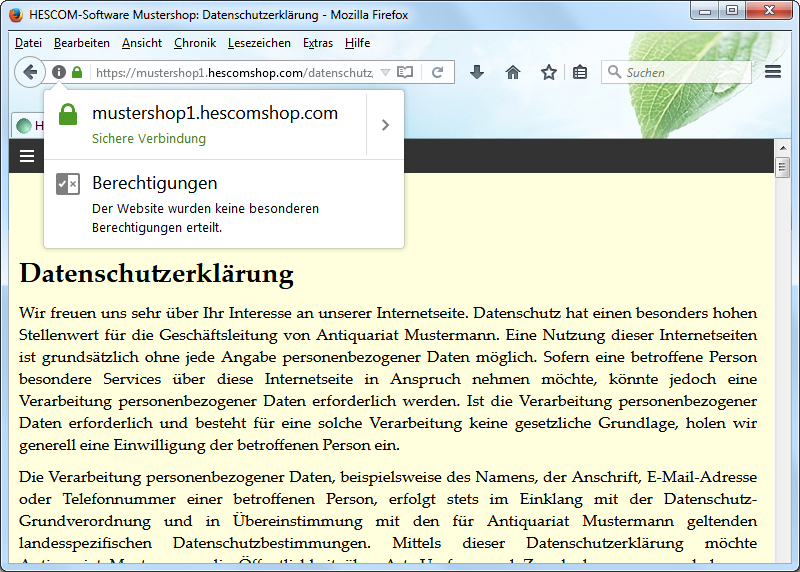The width and height of the screenshot is (800, 572).
Task: Show bookmarks list icon
Action: (x=580, y=72)
